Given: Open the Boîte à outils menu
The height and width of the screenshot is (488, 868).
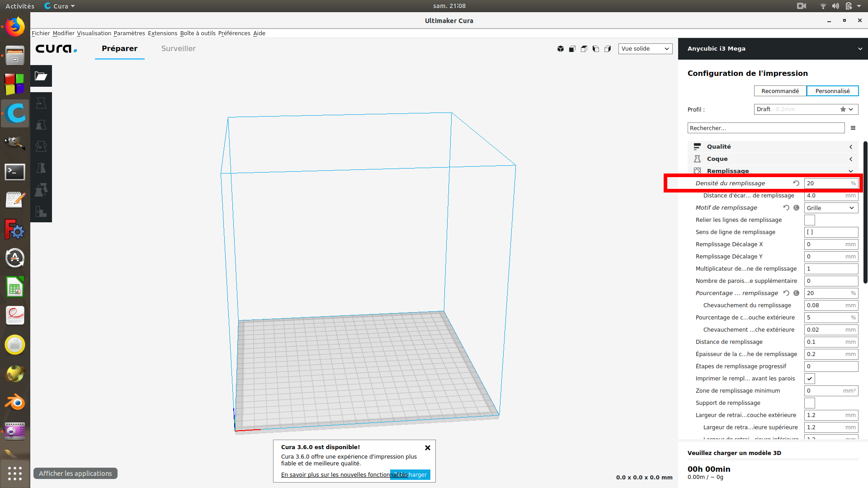Looking at the screenshot, I should (x=198, y=33).
